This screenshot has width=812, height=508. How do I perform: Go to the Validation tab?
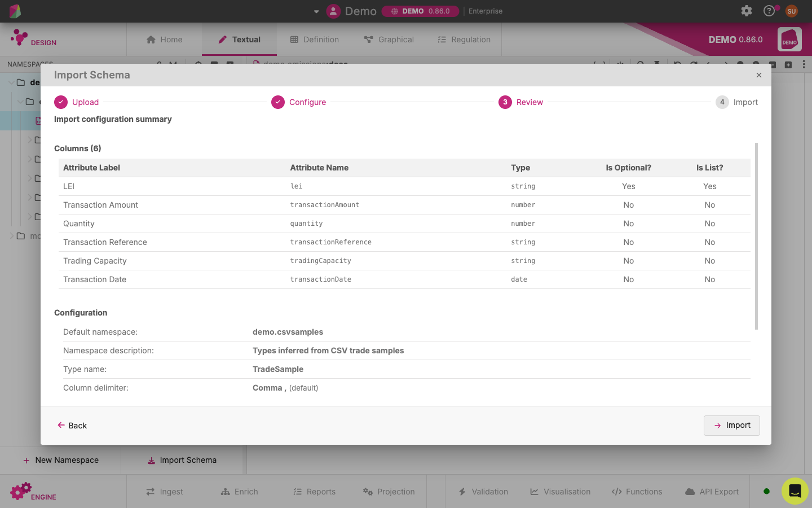tap(483, 492)
